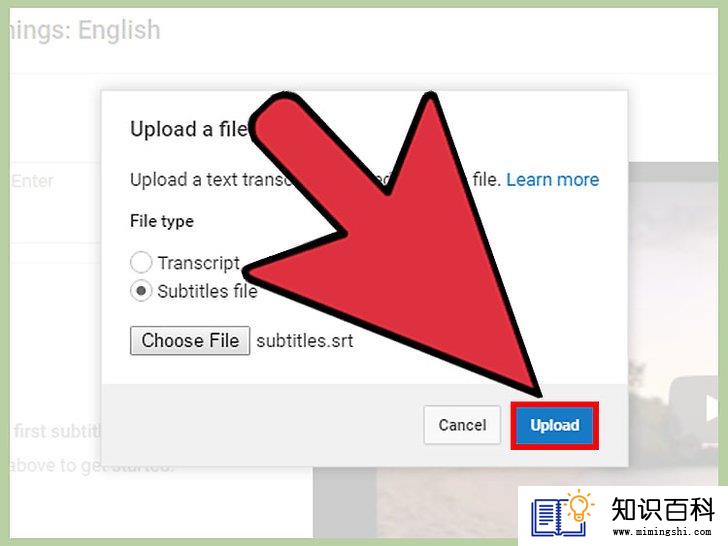This screenshot has width=728, height=546.
Task: Select the Subtitles file radio option
Action: coord(141,291)
